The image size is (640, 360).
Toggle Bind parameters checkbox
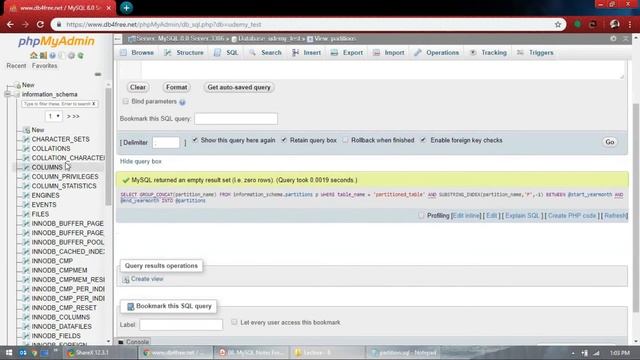tap(126, 101)
